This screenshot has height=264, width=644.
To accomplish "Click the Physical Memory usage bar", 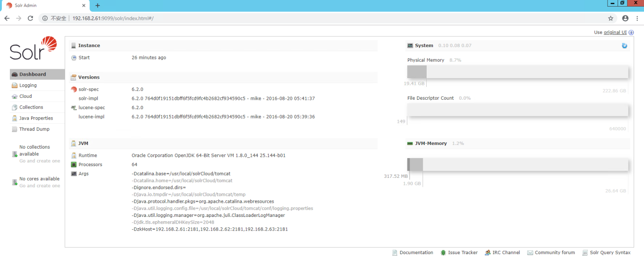I will [518, 72].
